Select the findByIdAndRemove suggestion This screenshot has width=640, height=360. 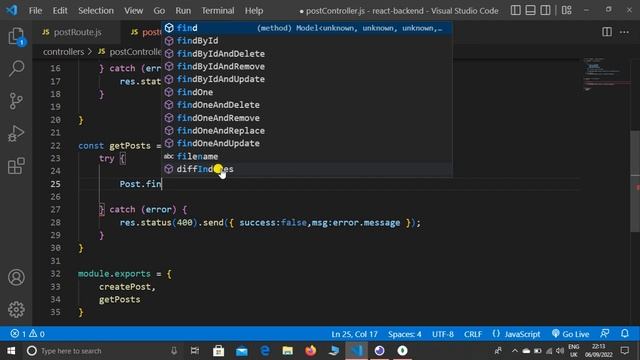point(307,67)
